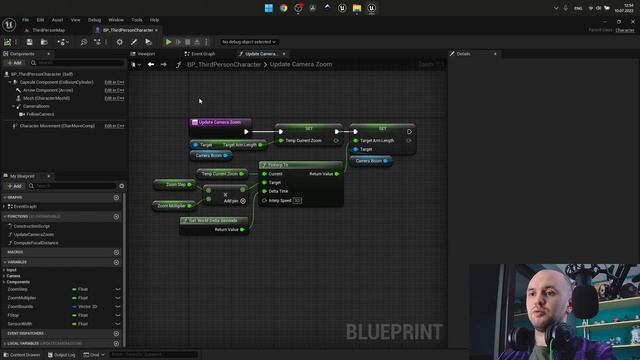The width and height of the screenshot is (640, 360).
Task: Toggle visibility eye for ZoomBounds variable
Action: (x=118, y=307)
